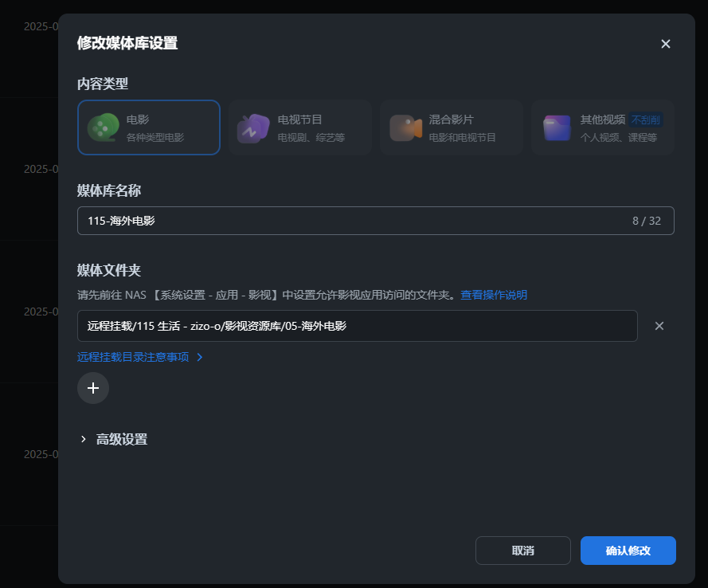Image resolution: width=708 pixels, height=588 pixels.
Task: Add another media folder with plus button
Action: [93, 388]
